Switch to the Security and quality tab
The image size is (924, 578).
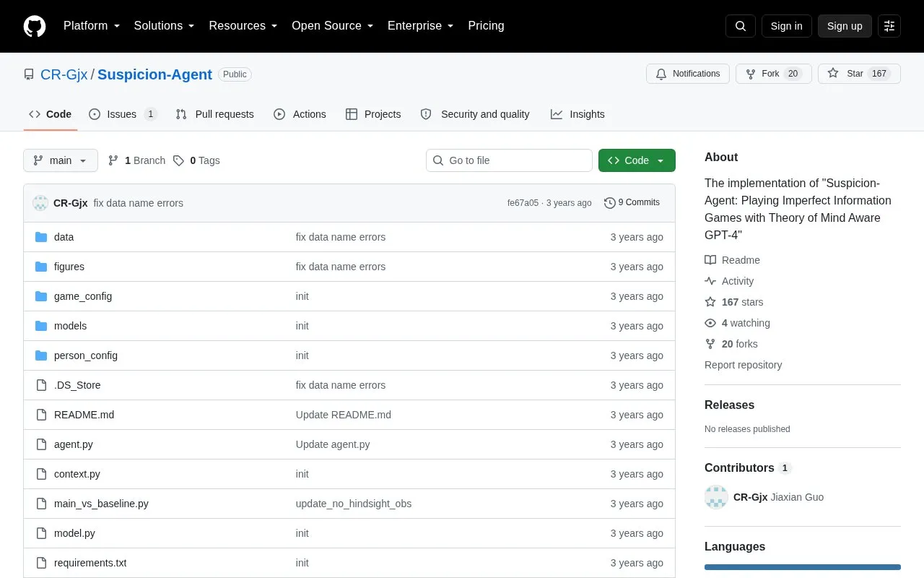(x=475, y=114)
